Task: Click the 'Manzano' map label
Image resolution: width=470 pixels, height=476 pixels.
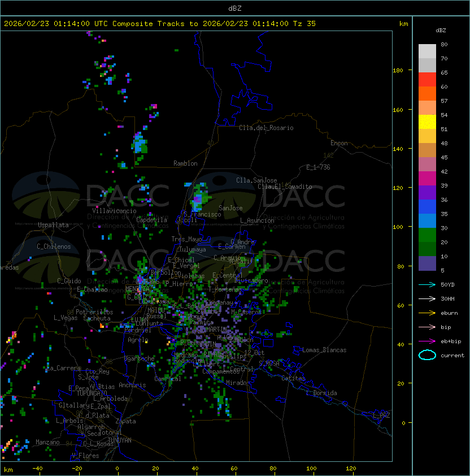Action: tap(47, 442)
